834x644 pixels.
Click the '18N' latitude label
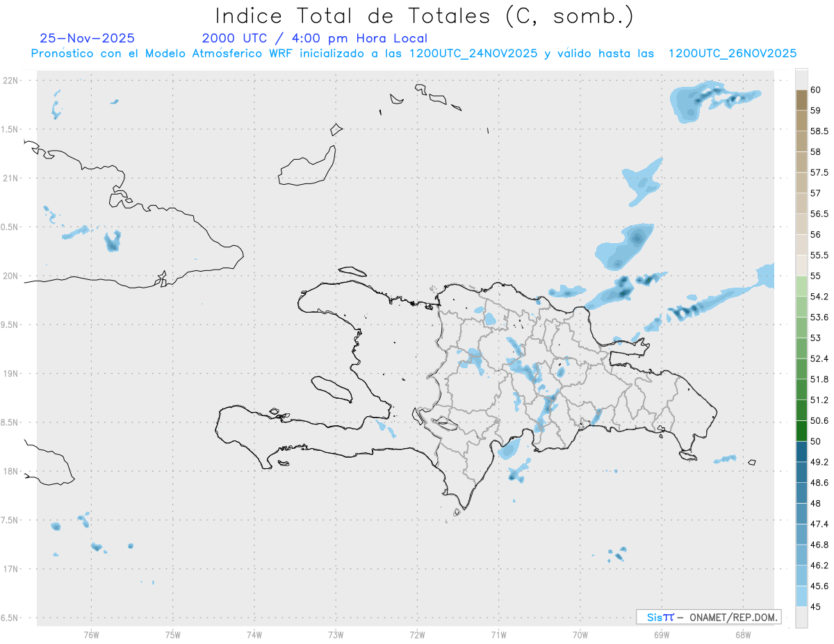click(11, 472)
